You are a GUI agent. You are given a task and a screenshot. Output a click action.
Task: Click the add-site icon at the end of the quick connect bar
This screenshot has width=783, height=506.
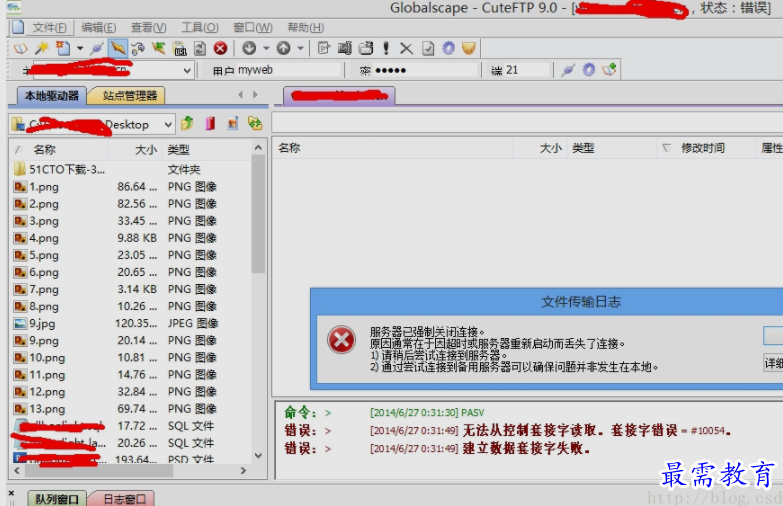pos(609,70)
